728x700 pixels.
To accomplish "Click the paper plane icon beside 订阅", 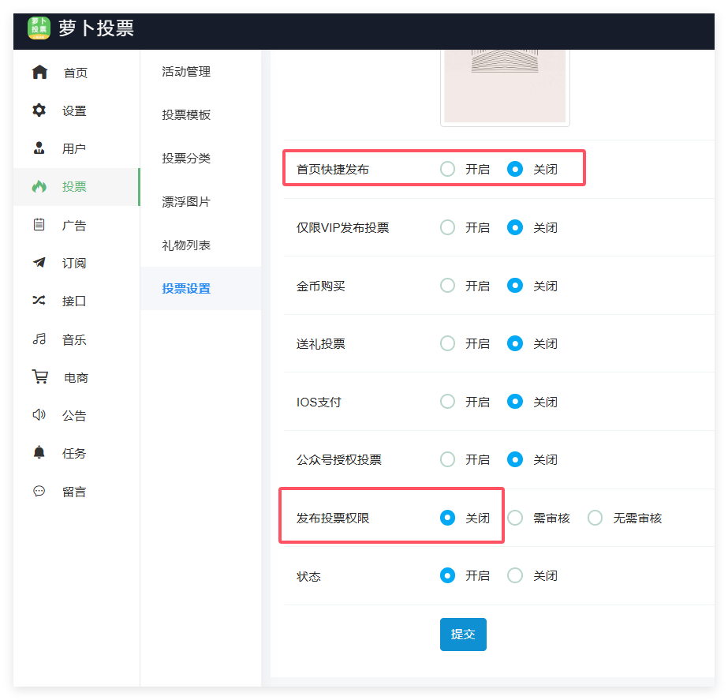I will (x=39, y=263).
